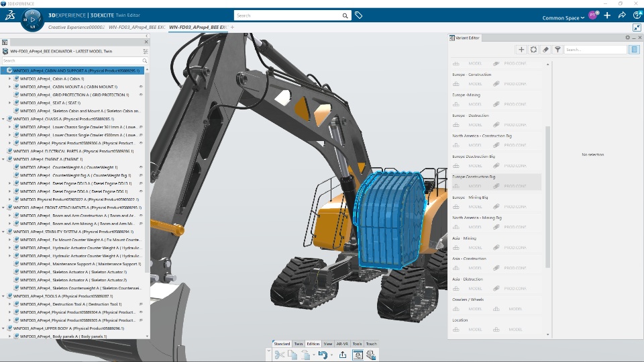The width and height of the screenshot is (644, 362).
Task: Click the plus add icon in top bar
Action: click(607, 15)
